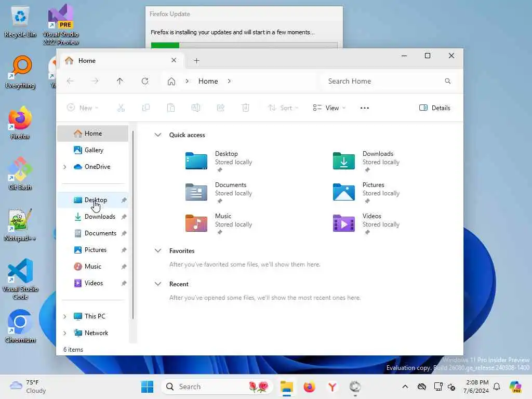532x399 pixels.
Task: Click the taskbar Search box
Action: point(217,387)
